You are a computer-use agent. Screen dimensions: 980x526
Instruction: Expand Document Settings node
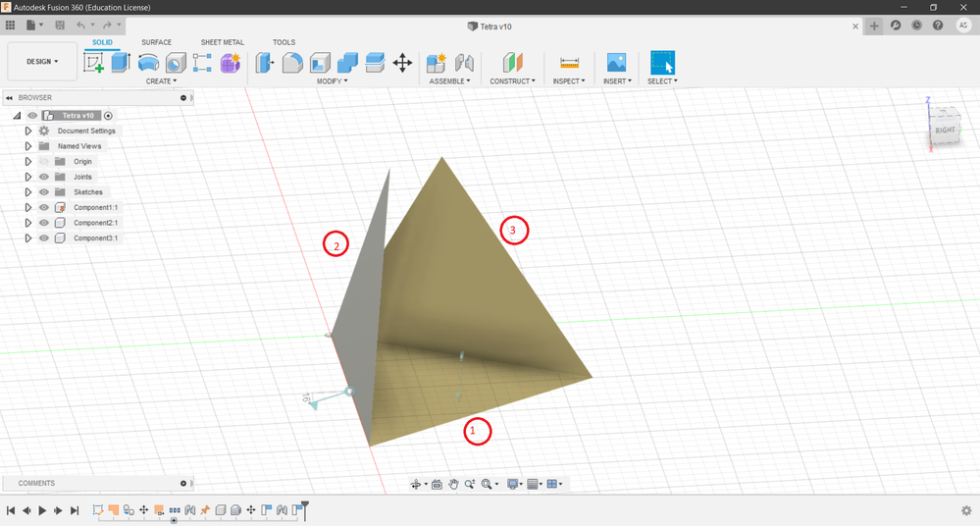[x=28, y=131]
